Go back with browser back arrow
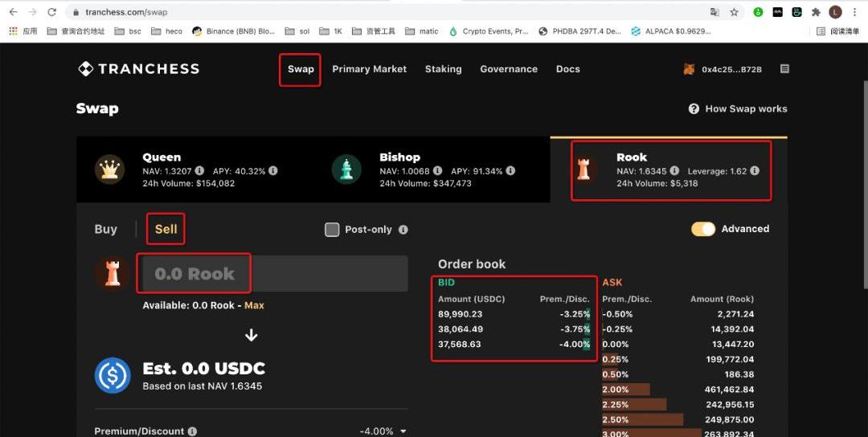This screenshot has height=437, width=868. click(x=14, y=11)
